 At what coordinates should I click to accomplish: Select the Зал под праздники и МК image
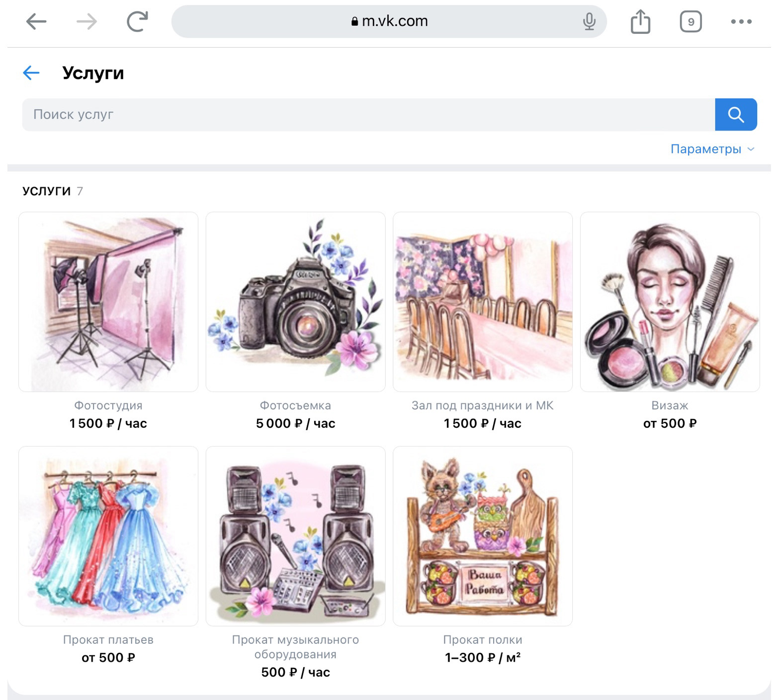tap(483, 302)
